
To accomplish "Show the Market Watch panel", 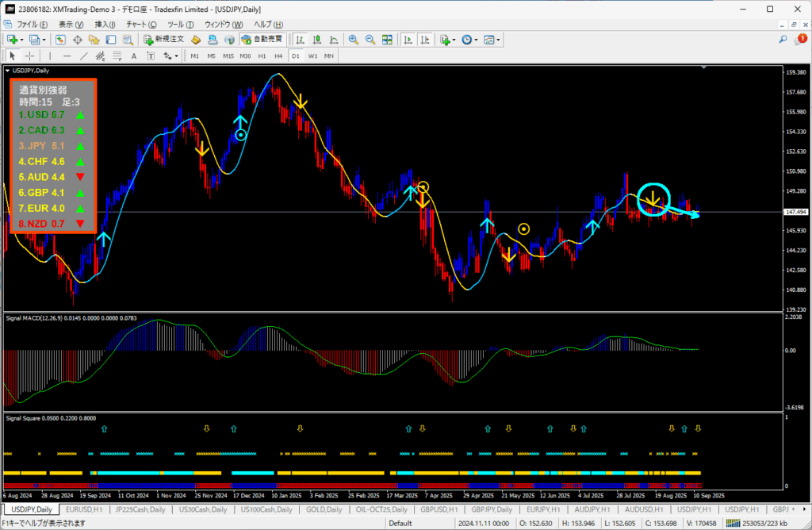I will point(60,40).
